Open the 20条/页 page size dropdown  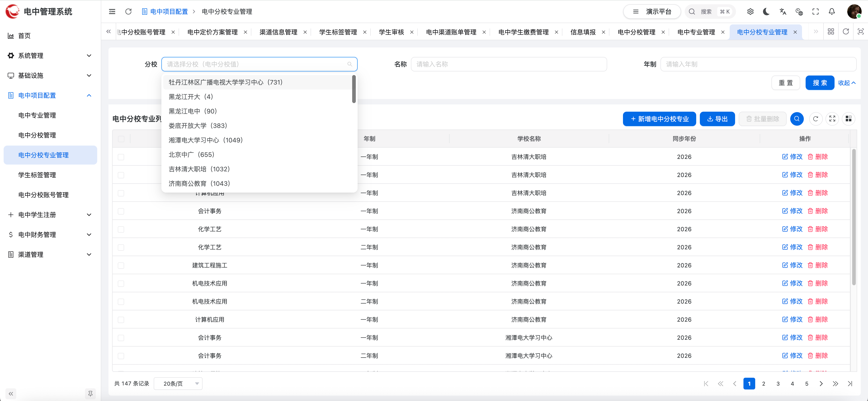click(x=178, y=383)
